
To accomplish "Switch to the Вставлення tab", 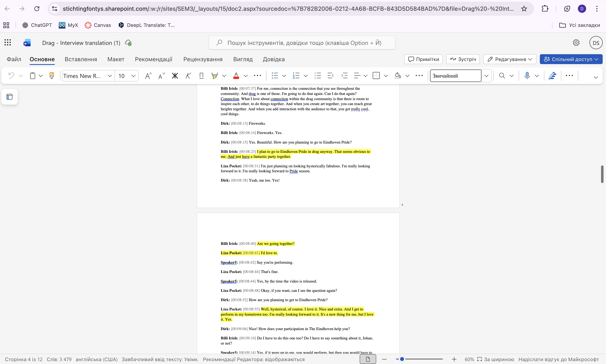I will click(x=81, y=59).
